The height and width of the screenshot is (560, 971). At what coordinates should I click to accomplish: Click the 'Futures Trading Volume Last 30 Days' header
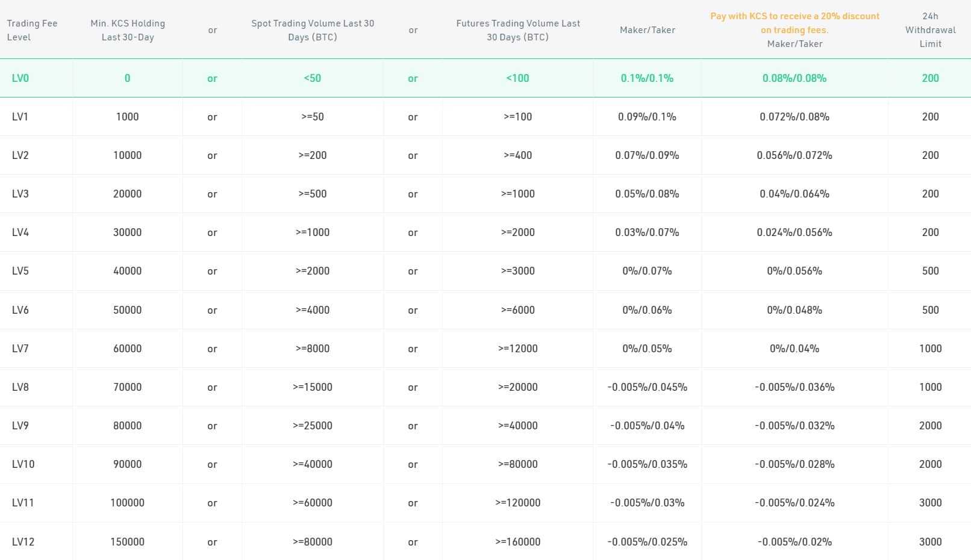click(x=518, y=30)
